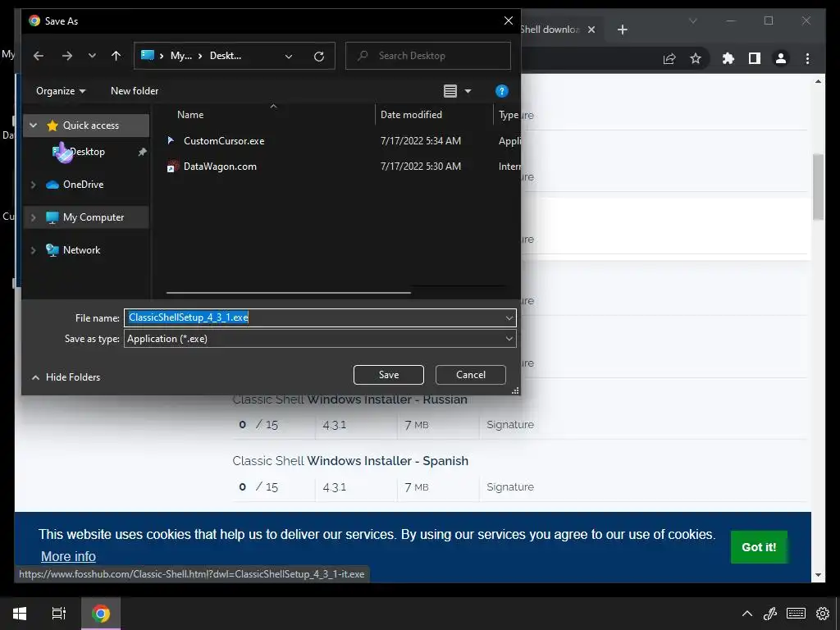The image size is (840, 630).
Task: Open pen workspace tray icon
Action: tap(770, 614)
